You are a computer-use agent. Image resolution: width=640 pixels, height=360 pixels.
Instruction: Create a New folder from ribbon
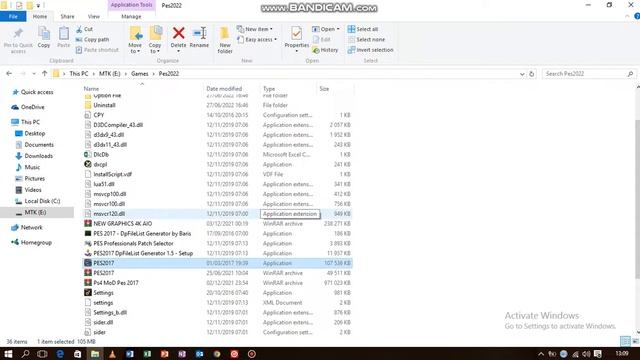[x=225, y=40]
